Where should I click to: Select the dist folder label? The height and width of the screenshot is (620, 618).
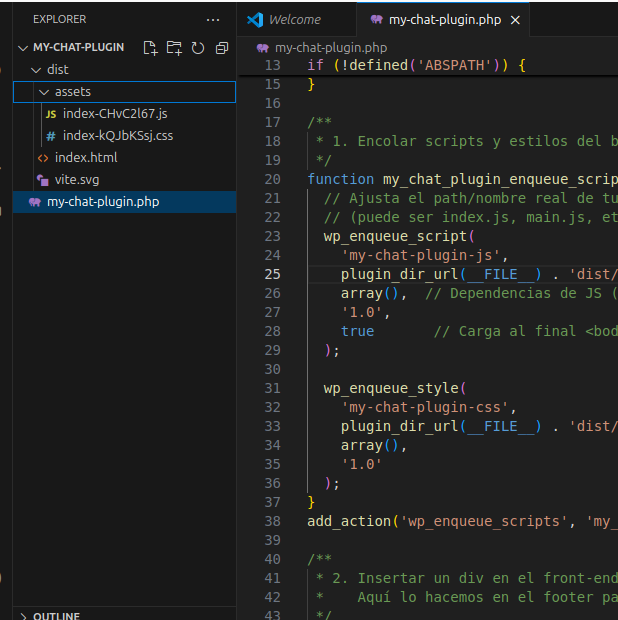coord(58,70)
